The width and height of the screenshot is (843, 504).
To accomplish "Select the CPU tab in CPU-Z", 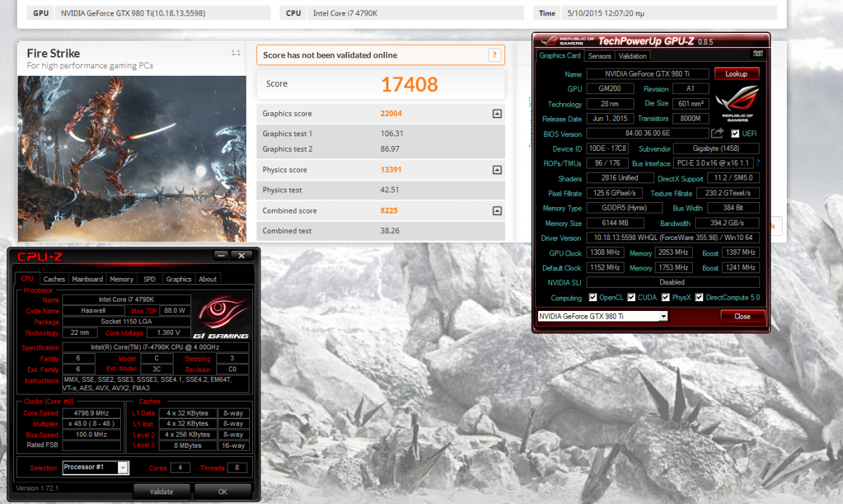I will [x=27, y=278].
